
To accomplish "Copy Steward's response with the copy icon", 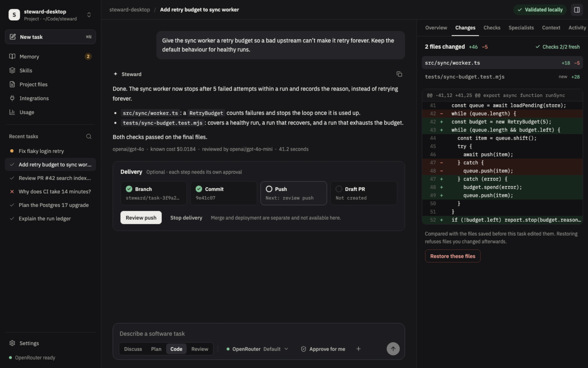I will [399, 74].
